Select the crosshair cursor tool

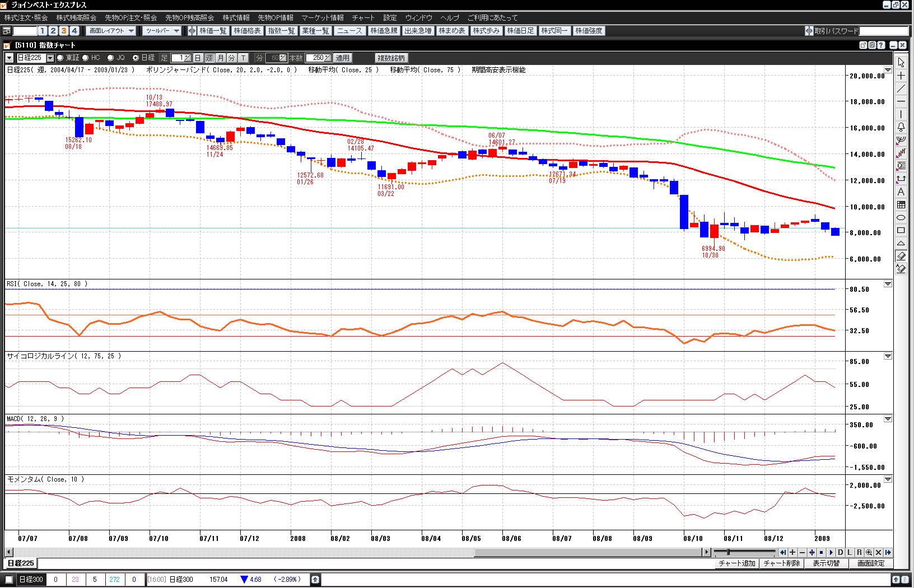(901, 76)
